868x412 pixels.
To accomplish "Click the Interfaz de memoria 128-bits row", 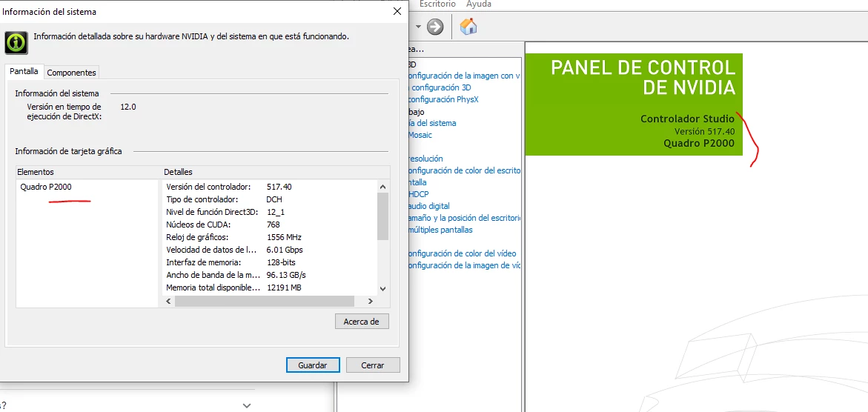I will pos(271,262).
